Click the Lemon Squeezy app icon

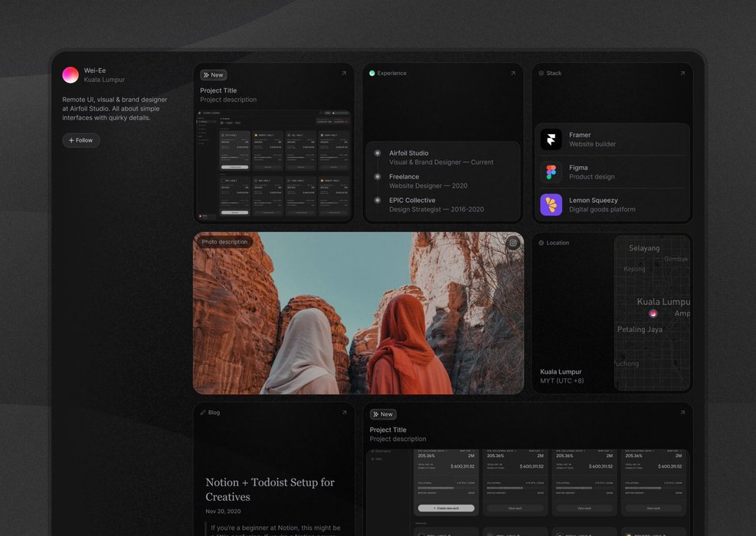pyautogui.click(x=551, y=204)
